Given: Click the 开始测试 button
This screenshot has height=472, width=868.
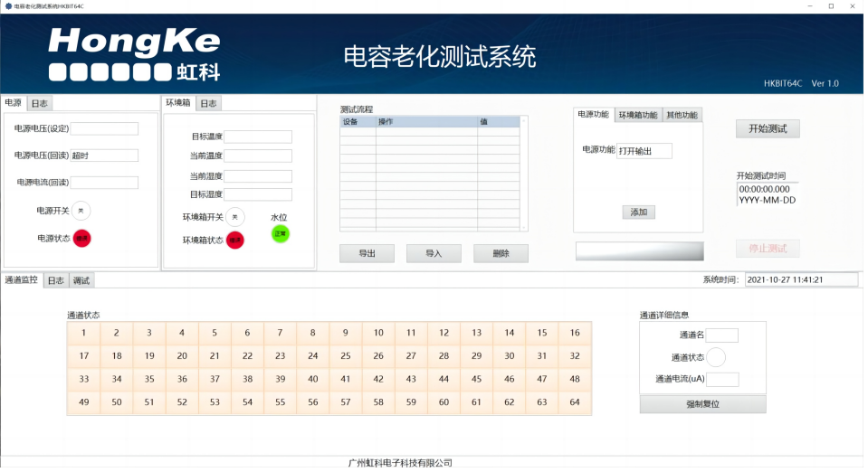Looking at the screenshot, I should point(768,129).
